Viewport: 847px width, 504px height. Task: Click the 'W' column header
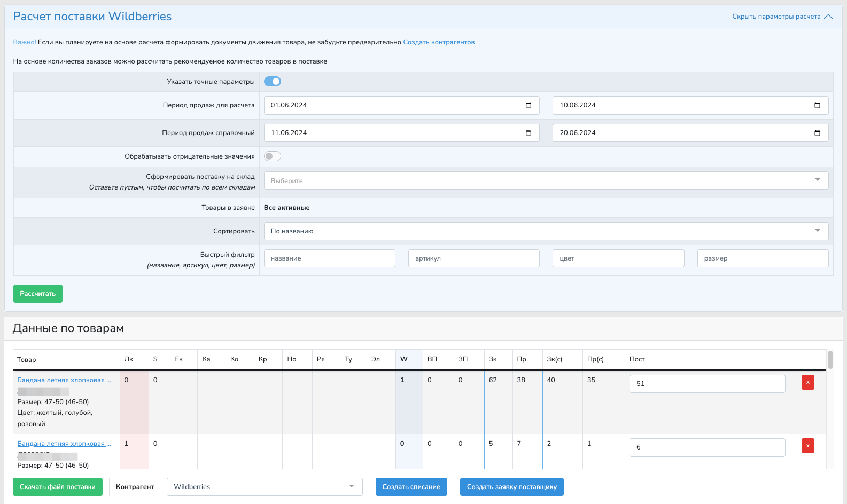click(x=404, y=359)
